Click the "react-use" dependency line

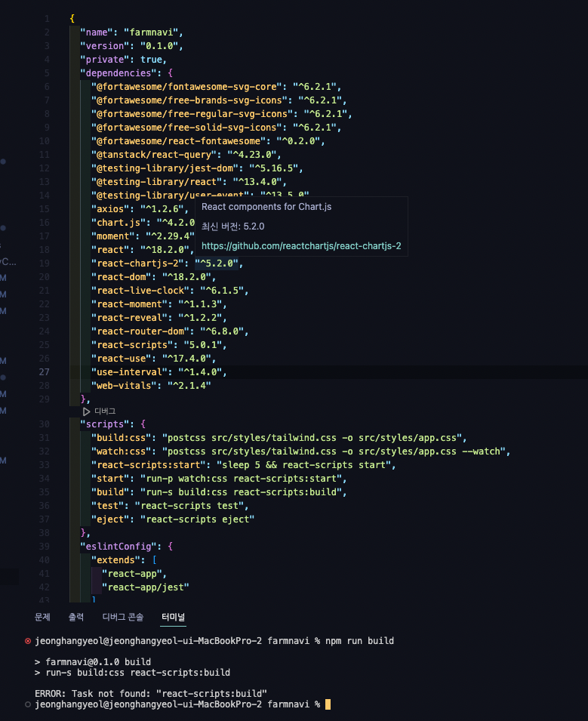pos(153,359)
